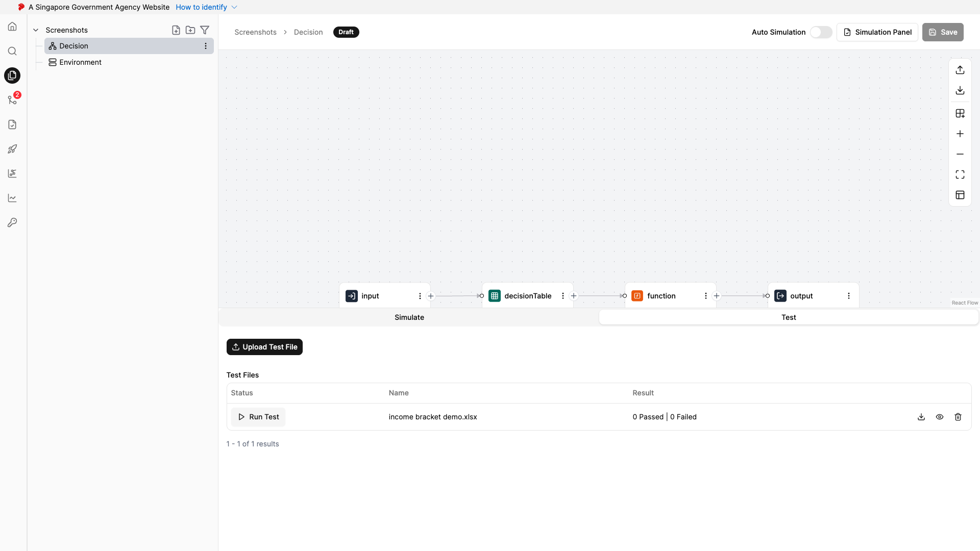Viewport: 980px width, 551px height.
Task: Open the Simulation Panel
Action: click(x=877, y=32)
